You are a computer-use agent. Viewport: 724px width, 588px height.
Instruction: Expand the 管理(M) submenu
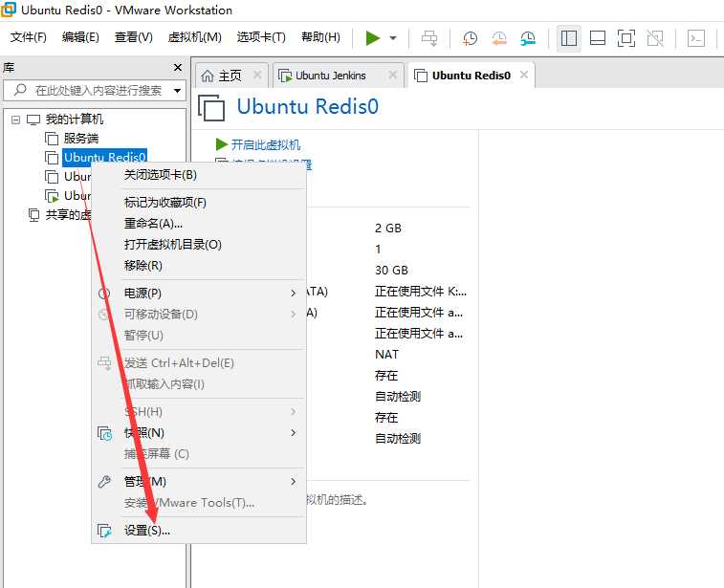click(x=199, y=482)
